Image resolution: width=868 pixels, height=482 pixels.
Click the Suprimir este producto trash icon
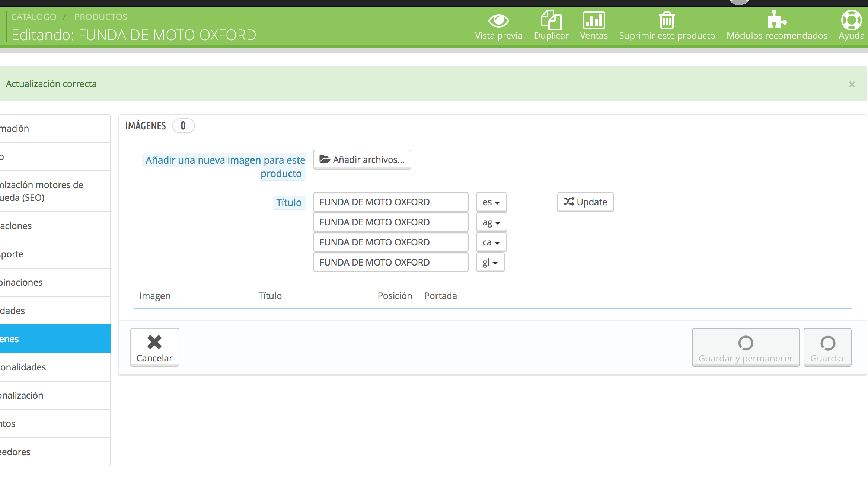(667, 20)
